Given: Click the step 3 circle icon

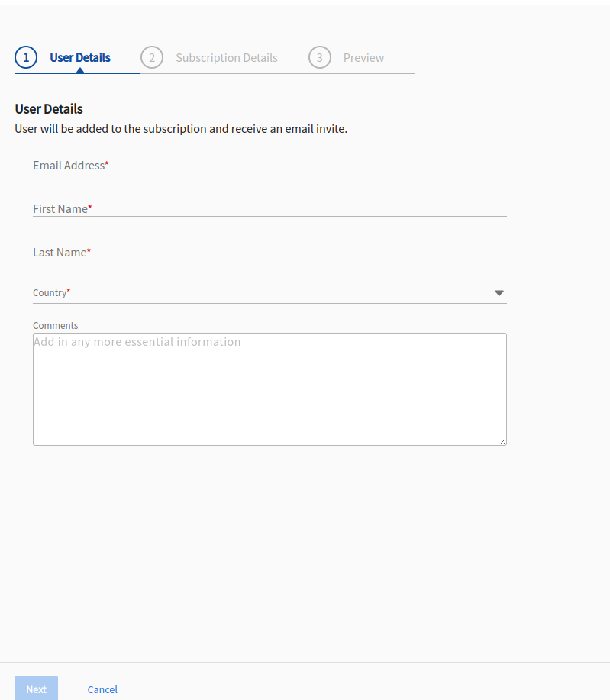Looking at the screenshot, I should (x=320, y=58).
